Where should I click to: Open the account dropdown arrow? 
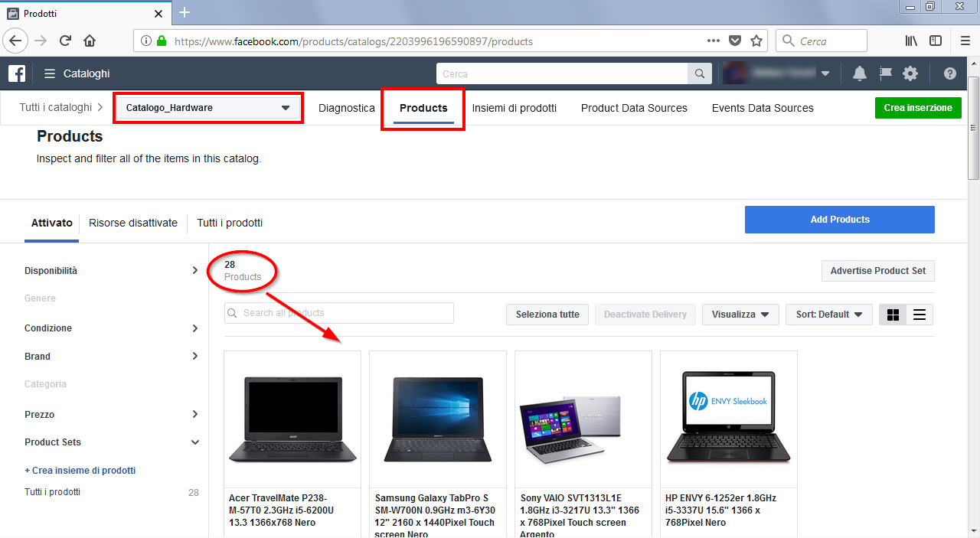(825, 73)
